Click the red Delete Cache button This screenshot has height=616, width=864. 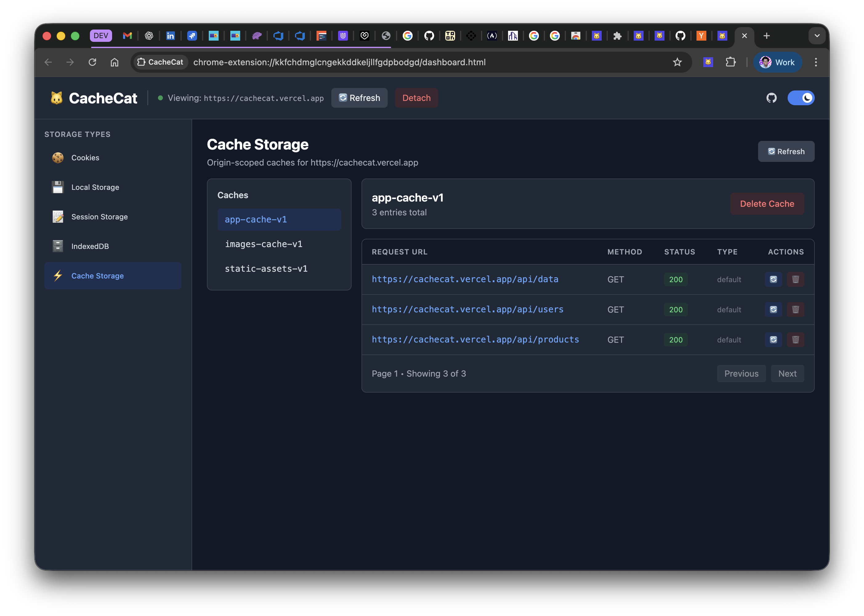[767, 204]
